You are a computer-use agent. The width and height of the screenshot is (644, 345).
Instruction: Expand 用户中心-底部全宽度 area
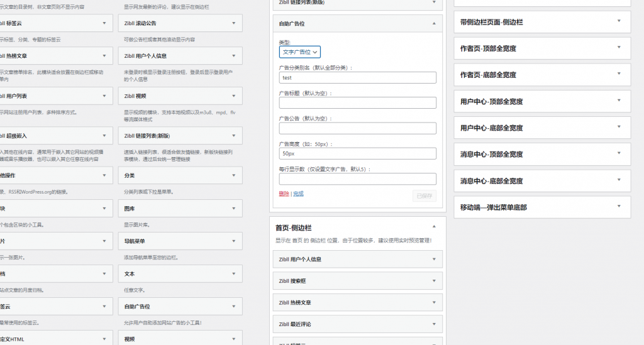click(619, 127)
